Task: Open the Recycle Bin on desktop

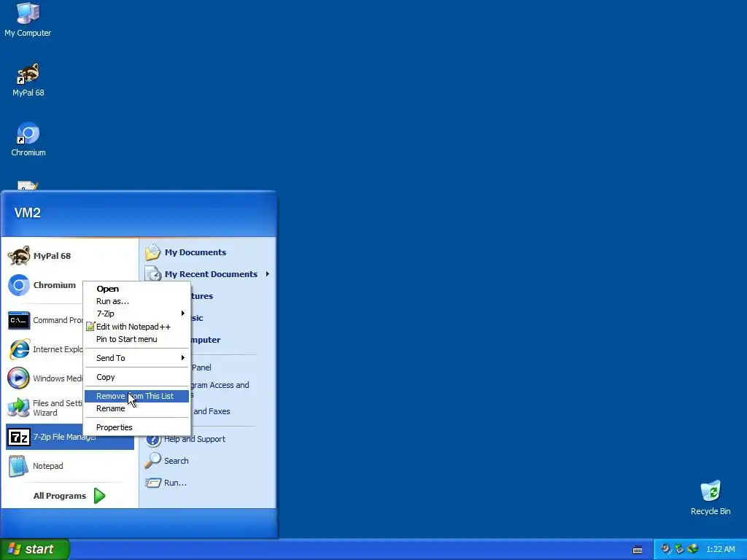Action: coord(711,498)
